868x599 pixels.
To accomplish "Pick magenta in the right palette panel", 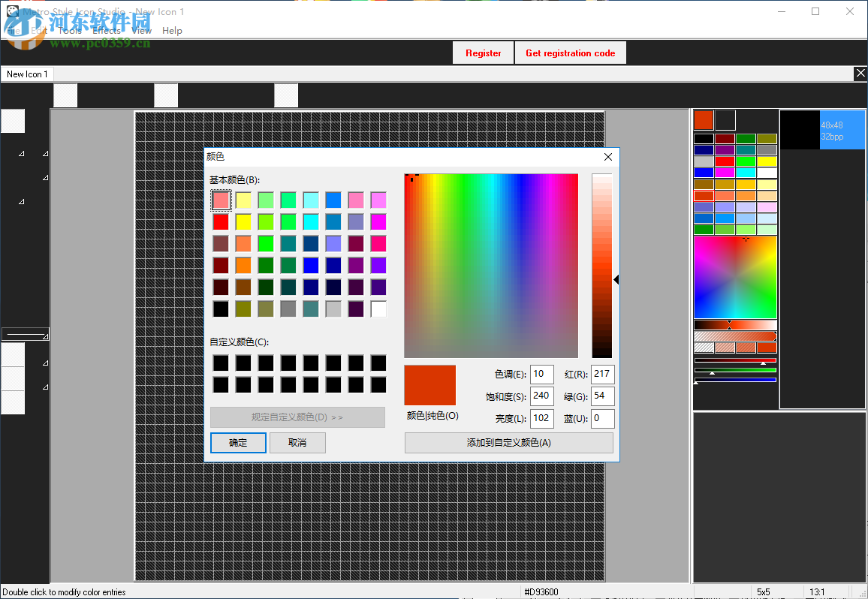I will [725, 173].
